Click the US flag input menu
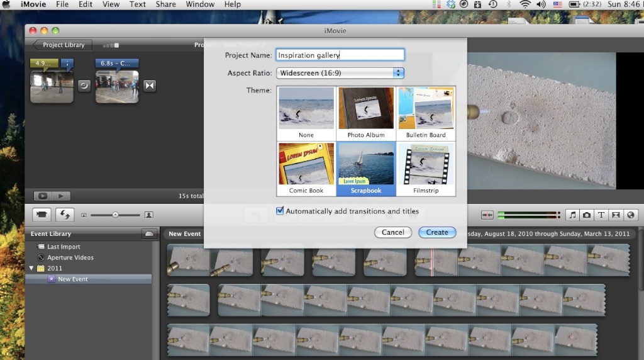 [x=557, y=4]
